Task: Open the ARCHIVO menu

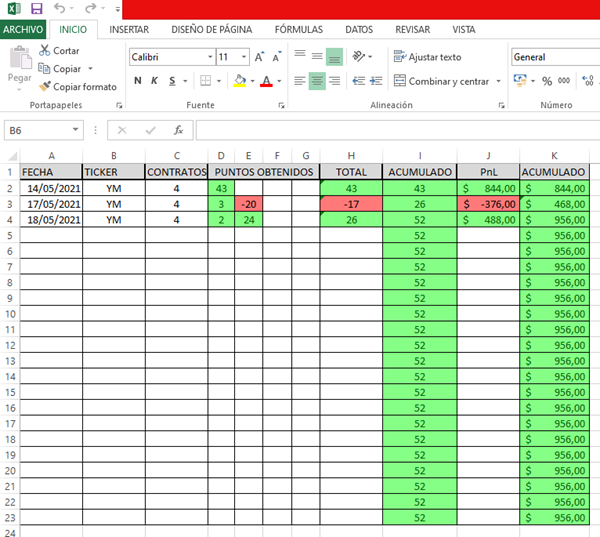Action: (23, 30)
